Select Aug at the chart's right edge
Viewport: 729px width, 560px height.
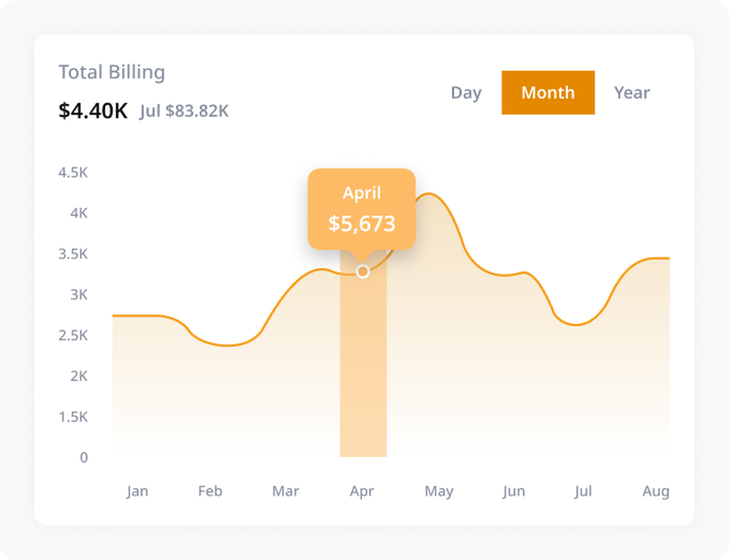[656, 490]
